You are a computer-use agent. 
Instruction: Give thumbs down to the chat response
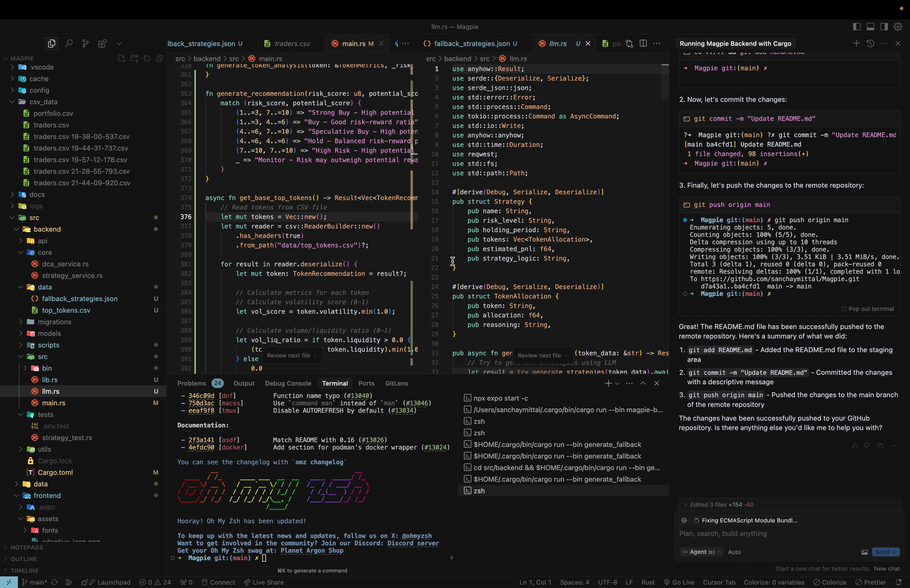coord(866,445)
